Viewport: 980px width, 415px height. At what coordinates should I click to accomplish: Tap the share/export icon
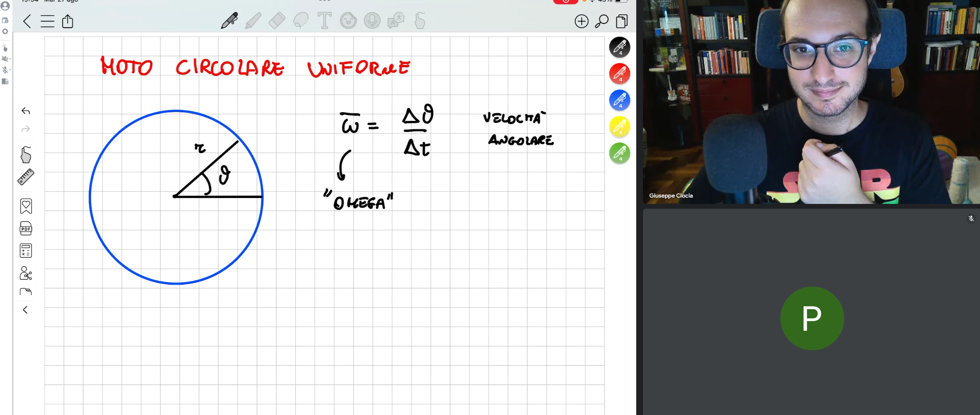pos(68,21)
